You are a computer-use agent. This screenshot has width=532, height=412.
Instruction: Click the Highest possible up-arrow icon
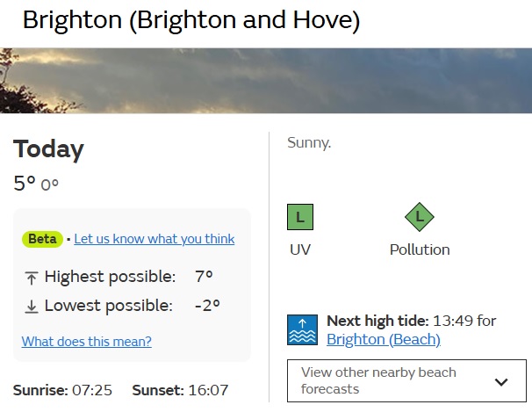pyautogui.click(x=32, y=278)
